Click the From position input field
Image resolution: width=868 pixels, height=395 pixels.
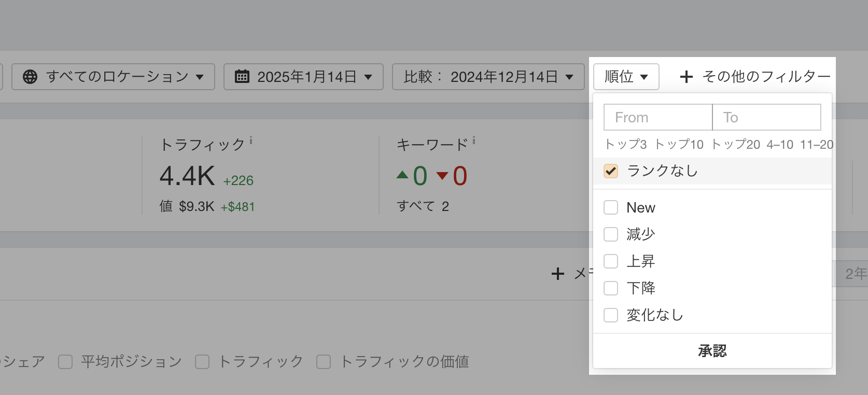(x=657, y=117)
